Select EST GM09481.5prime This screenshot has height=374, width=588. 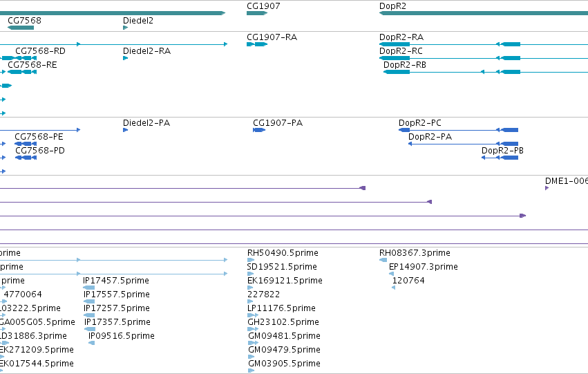coord(284,336)
